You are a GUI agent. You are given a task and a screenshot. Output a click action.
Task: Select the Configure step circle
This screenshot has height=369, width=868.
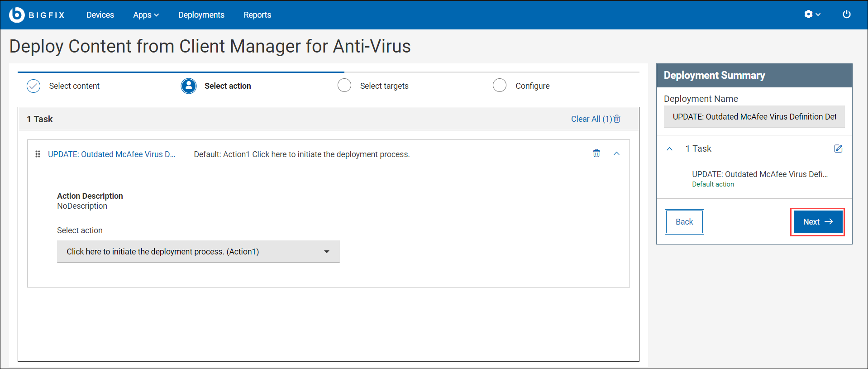tap(500, 86)
